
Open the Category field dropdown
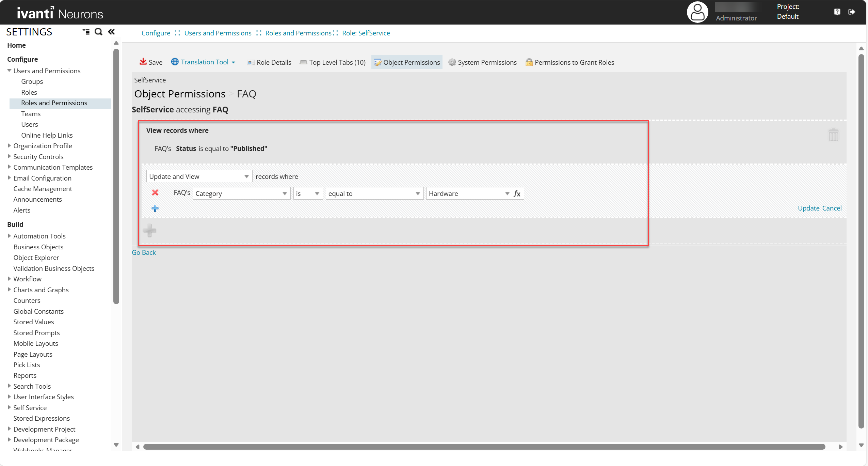[241, 193]
